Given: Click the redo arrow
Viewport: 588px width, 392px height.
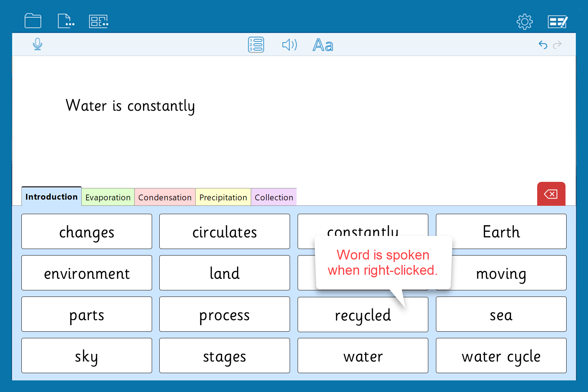Looking at the screenshot, I should [557, 45].
